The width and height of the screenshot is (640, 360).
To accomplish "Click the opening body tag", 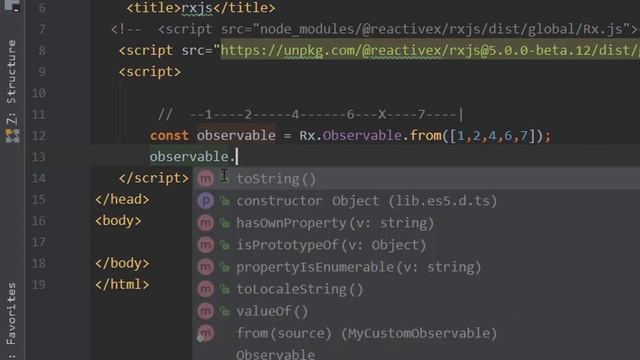I will point(118,221).
